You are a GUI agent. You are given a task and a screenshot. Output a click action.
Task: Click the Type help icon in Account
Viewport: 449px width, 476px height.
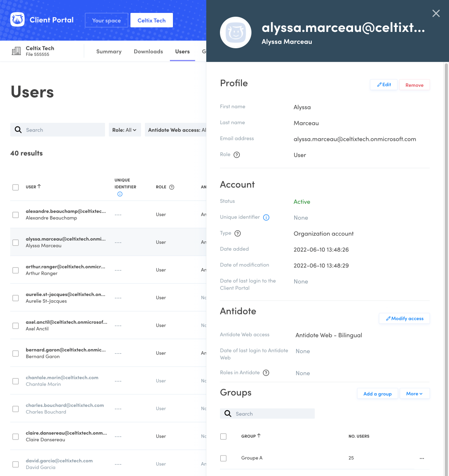pos(238,233)
